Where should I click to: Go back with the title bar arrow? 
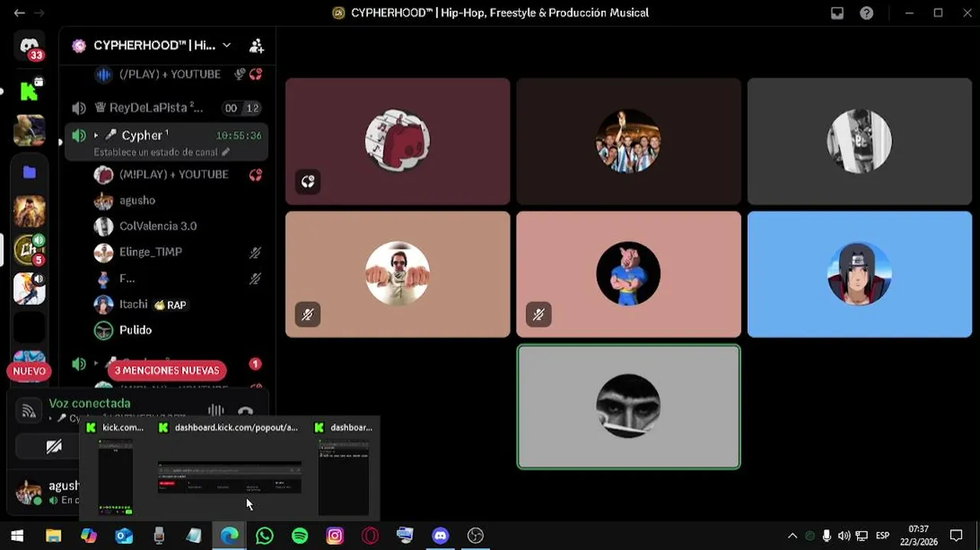point(19,13)
